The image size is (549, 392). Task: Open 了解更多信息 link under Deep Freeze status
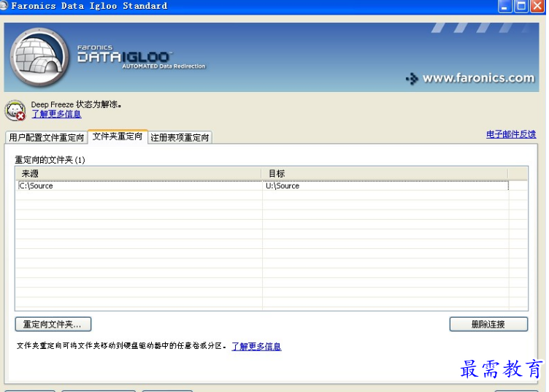(56, 114)
